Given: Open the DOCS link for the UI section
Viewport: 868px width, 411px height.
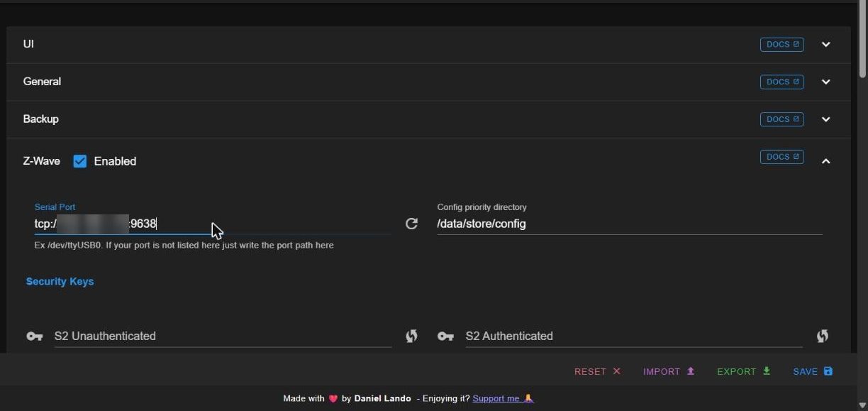Looking at the screenshot, I should coord(781,44).
